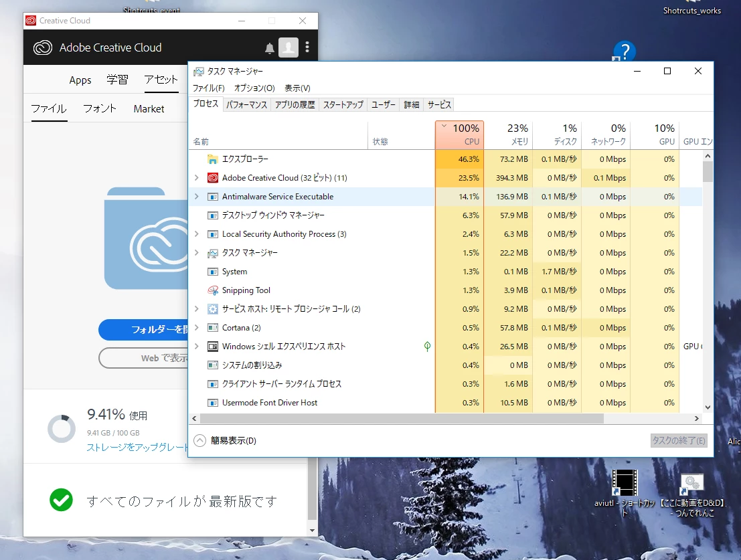The width and height of the screenshot is (741, 560).
Task: Click the green leaf suspended status icon
Action: (x=427, y=347)
